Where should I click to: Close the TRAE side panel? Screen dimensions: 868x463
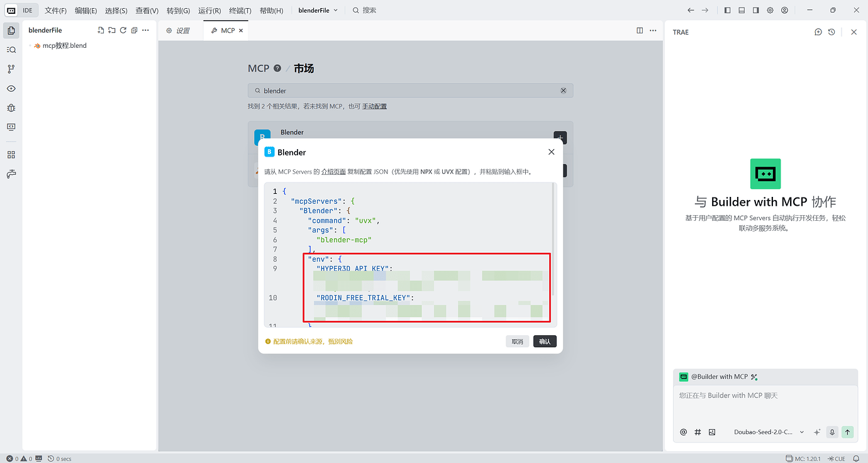point(854,32)
